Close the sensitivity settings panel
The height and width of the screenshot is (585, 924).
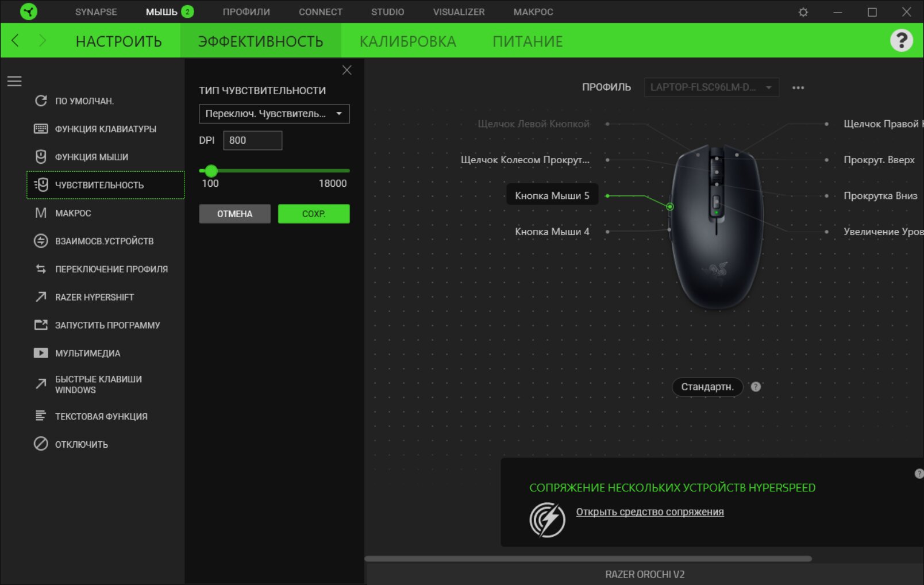tap(346, 70)
